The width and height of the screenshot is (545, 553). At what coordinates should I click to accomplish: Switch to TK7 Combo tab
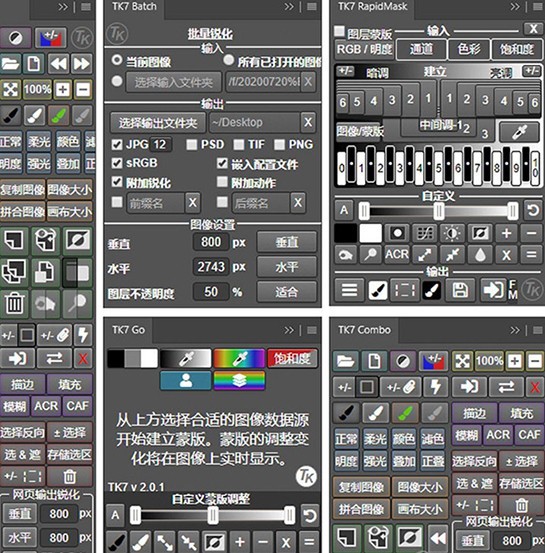pos(364,330)
